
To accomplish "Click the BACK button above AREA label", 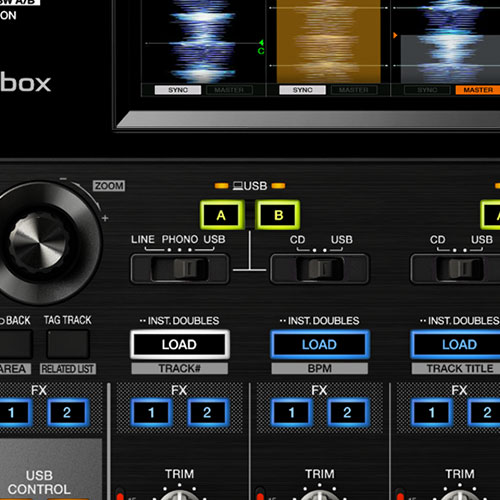I will [16, 344].
